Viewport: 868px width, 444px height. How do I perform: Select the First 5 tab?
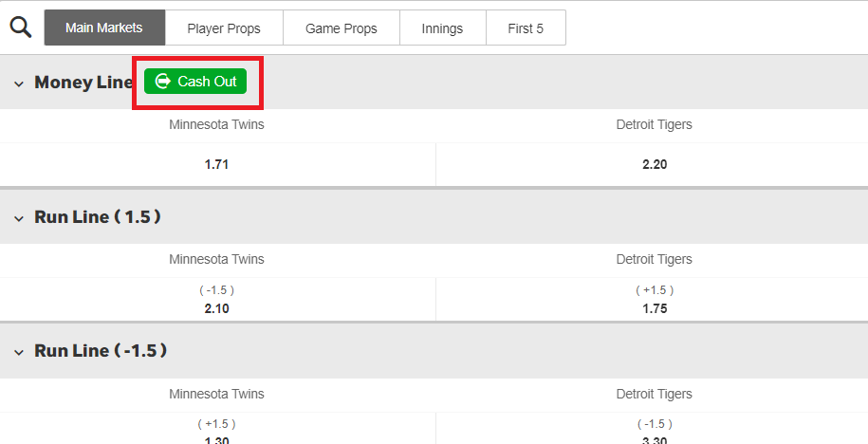coord(526,28)
